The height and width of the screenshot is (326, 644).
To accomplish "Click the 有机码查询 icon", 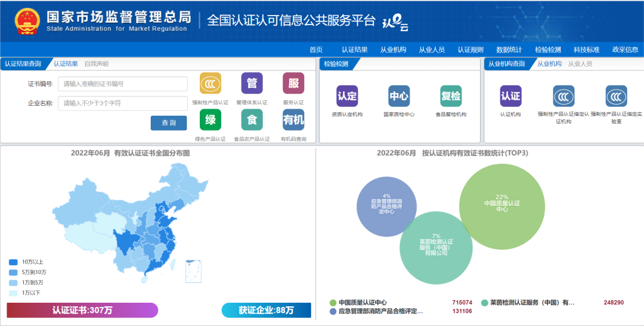I will coord(293,120).
